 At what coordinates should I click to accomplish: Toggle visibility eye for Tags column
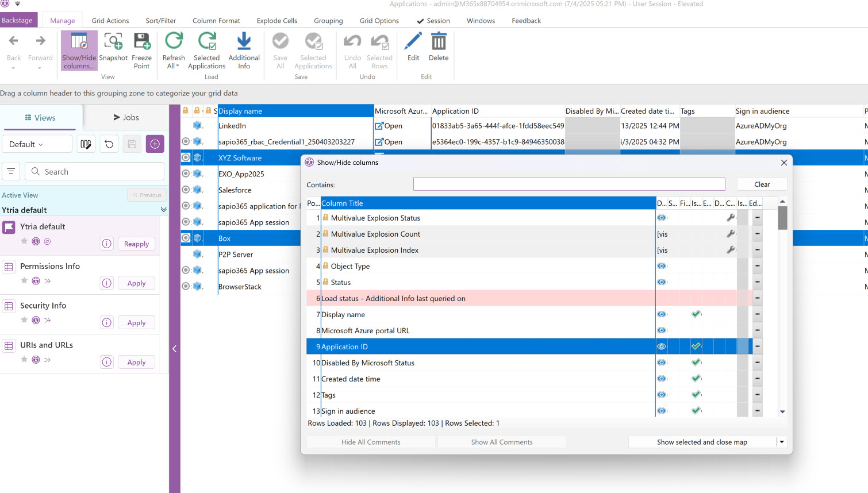(662, 395)
